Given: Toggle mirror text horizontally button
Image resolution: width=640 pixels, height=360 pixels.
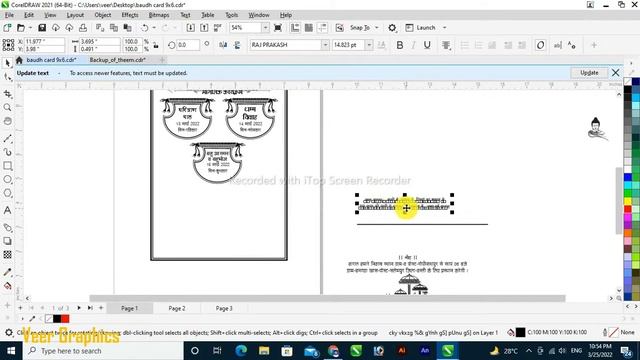Looking at the screenshot, I should (223, 45).
